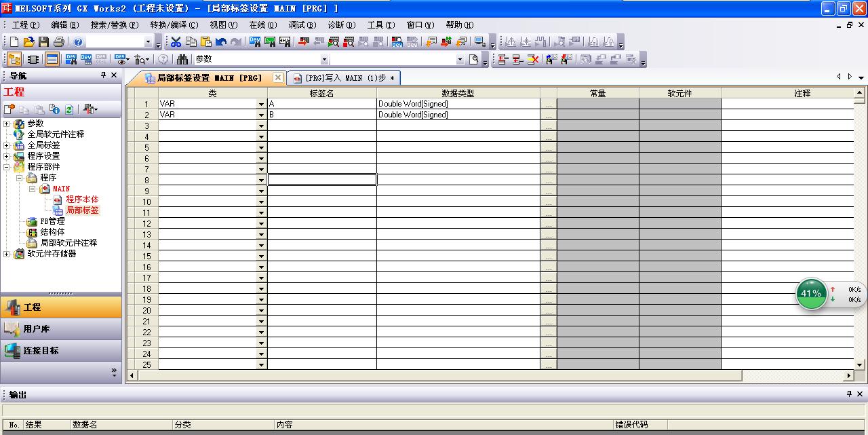This screenshot has height=435, width=868.
Task: Click the label name cell in row 8
Action: tap(321, 180)
